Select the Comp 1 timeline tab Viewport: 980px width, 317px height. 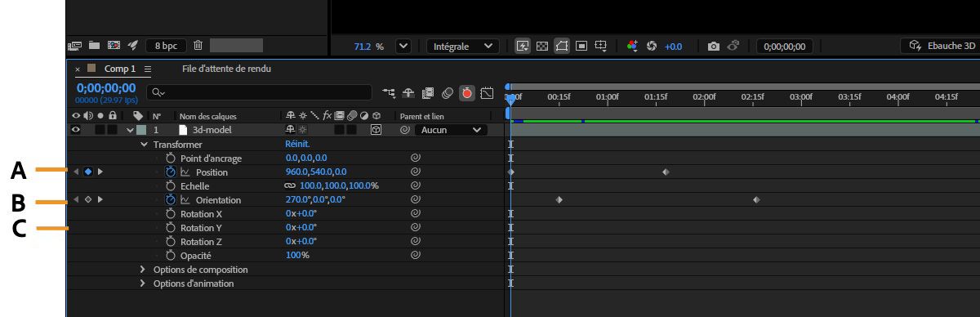[119, 69]
